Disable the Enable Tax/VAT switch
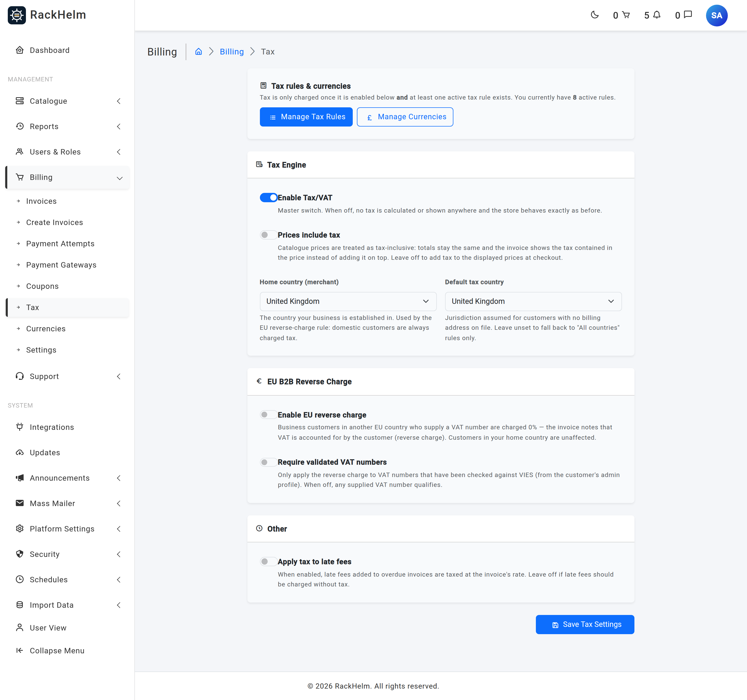The width and height of the screenshot is (747, 700). [x=269, y=198]
